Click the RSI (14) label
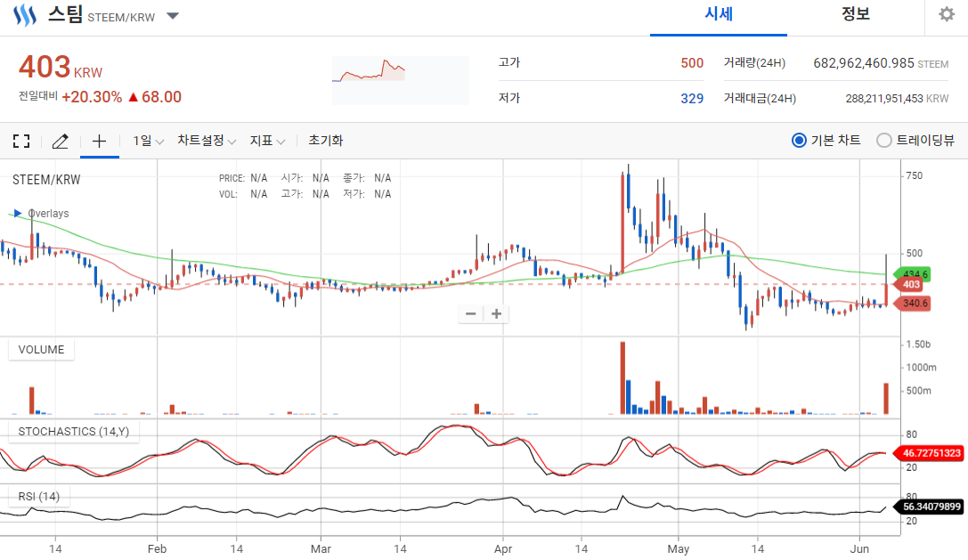Viewport: 968px width, 560px height. click(39, 497)
